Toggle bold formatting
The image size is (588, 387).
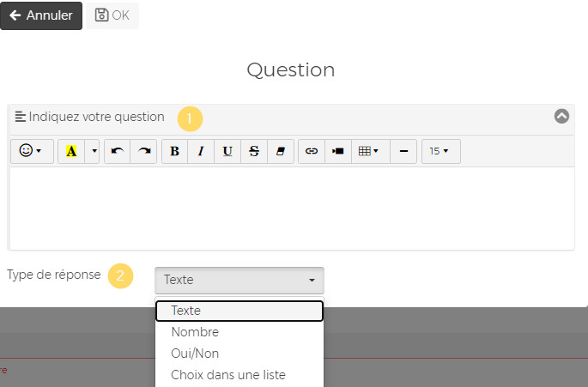pos(175,151)
